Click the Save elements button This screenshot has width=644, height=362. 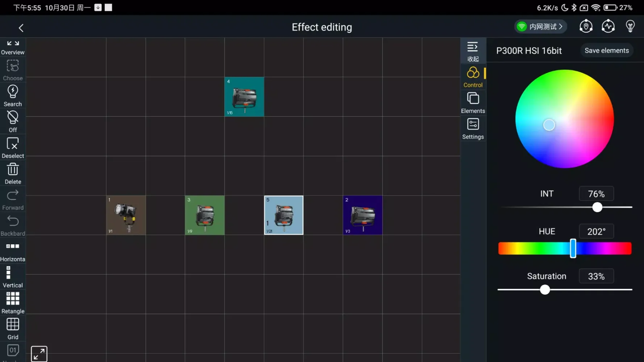tap(607, 51)
